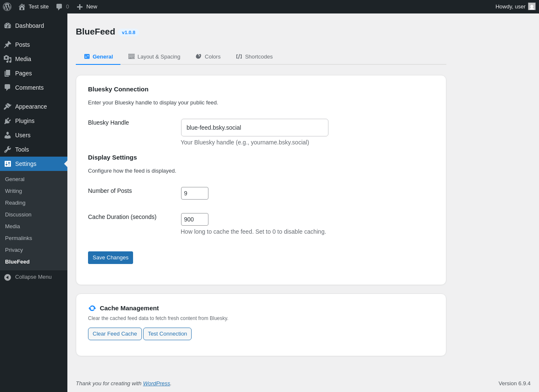
Task: Click the plus New icon
Action: (80, 7)
